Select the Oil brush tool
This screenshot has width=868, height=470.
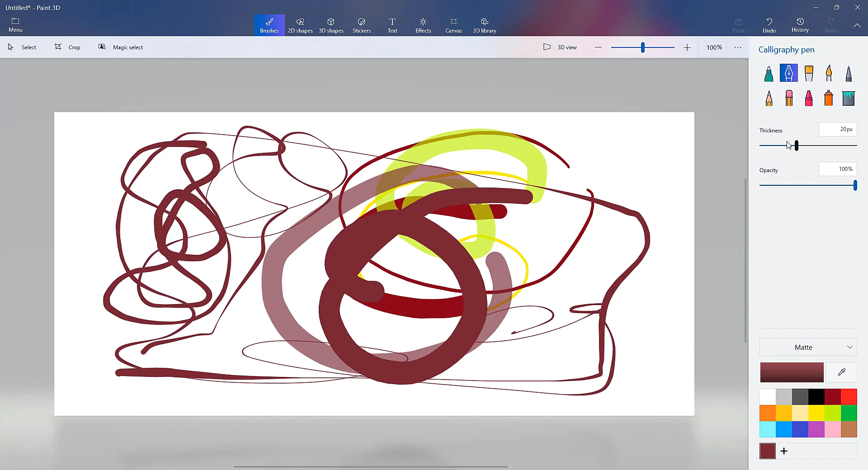click(x=809, y=73)
